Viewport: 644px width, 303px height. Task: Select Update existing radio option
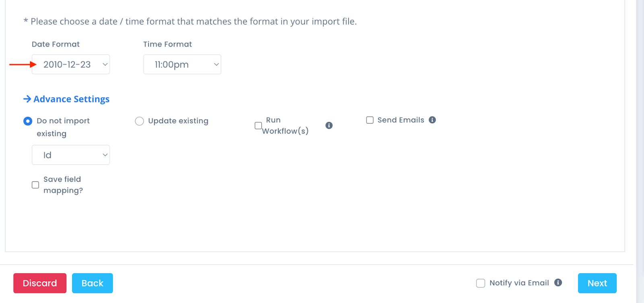pyautogui.click(x=139, y=121)
